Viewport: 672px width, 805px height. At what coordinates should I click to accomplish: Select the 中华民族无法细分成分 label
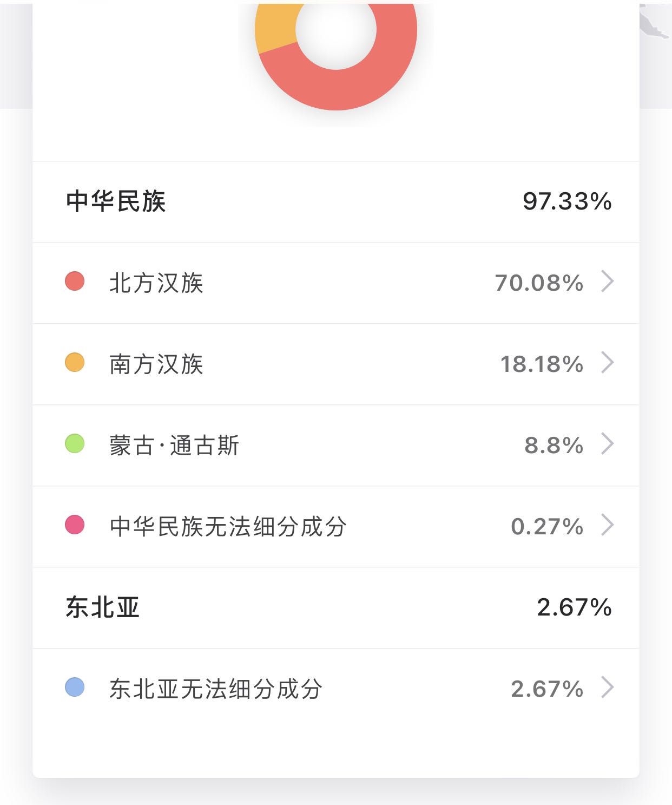point(228,527)
